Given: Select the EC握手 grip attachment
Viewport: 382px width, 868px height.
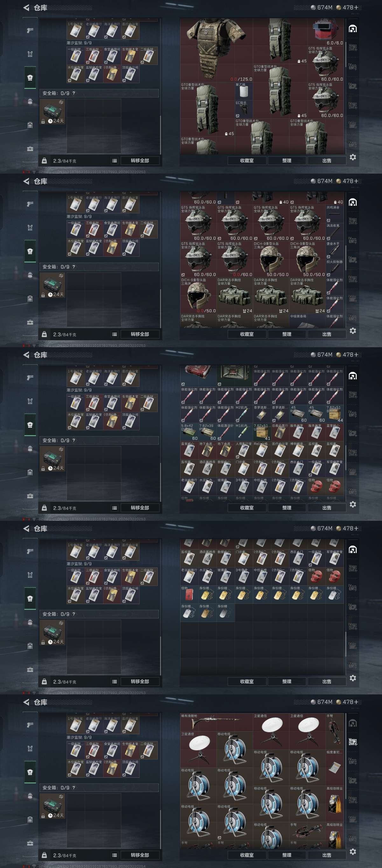Looking at the screenshot, I should pos(244,109).
